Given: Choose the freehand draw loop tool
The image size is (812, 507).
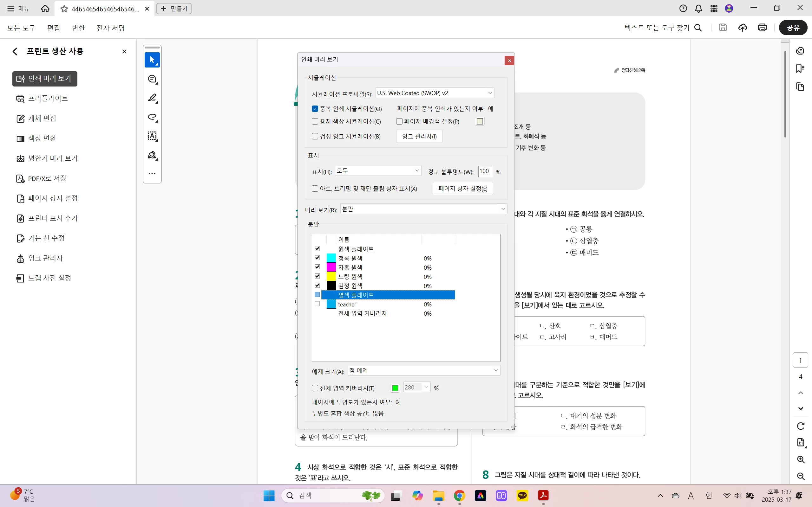Looking at the screenshot, I should [x=152, y=117].
